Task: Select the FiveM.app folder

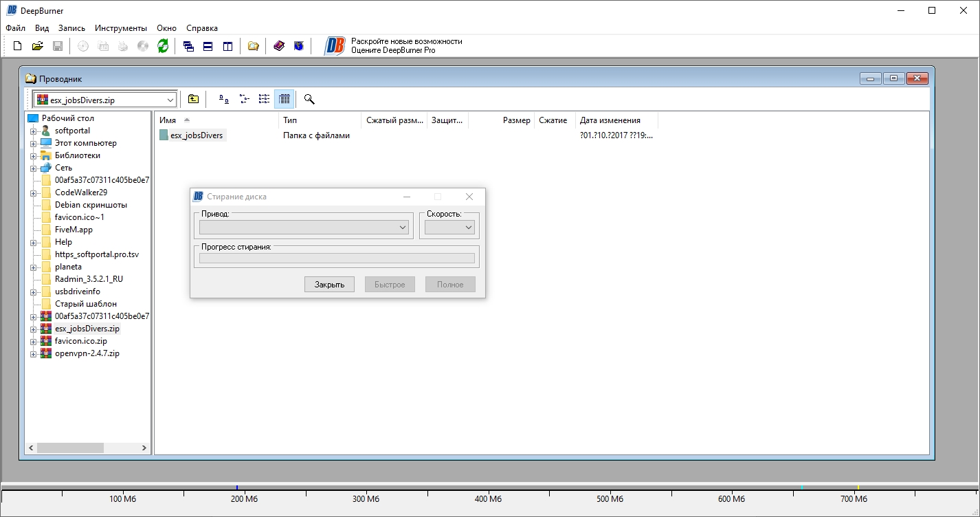Action: [x=74, y=230]
